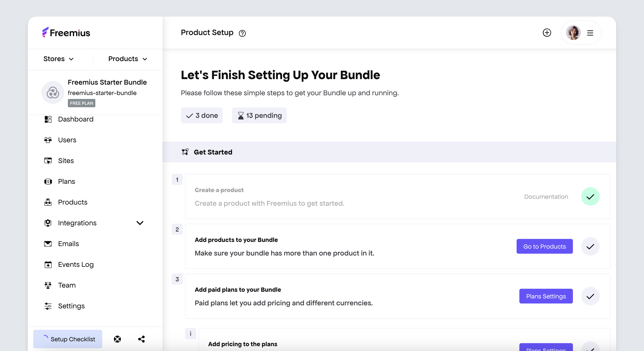Filter by 13 pending steps
This screenshot has height=351, width=644.
[259, 115]
